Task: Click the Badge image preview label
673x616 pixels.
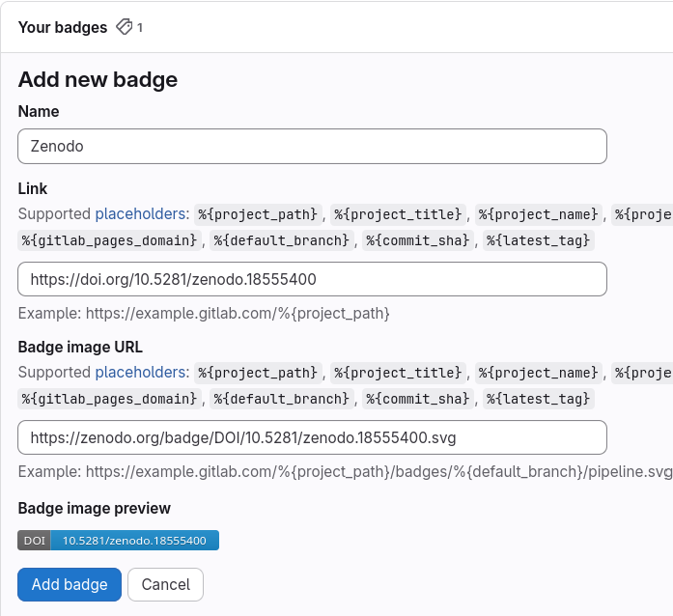Action: click(95, 508)
